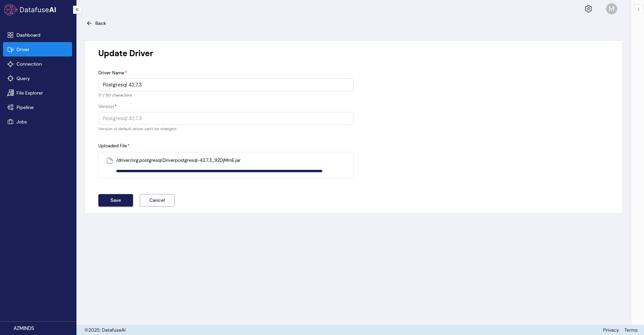The width and height of the screenshot is (644, 335).
Task: Click the DatafuseAI logo icon
Action: 10,10
